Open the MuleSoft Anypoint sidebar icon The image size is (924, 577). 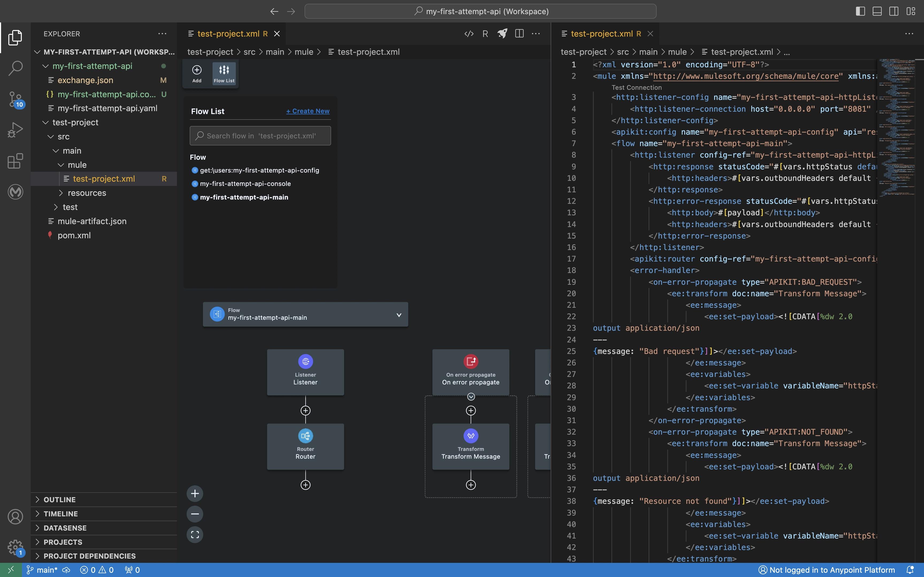[x=15, y=192]
